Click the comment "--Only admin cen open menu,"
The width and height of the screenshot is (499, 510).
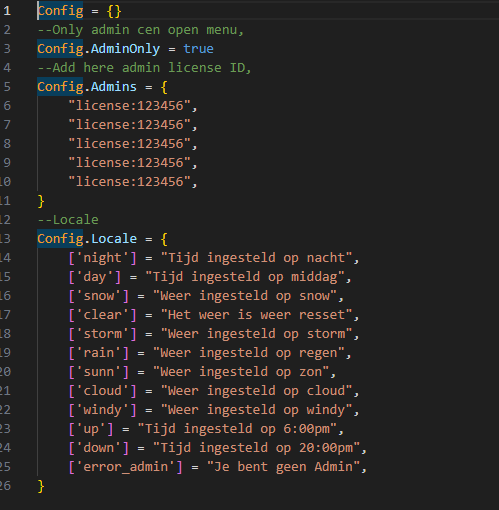click(x=141, y=30)
